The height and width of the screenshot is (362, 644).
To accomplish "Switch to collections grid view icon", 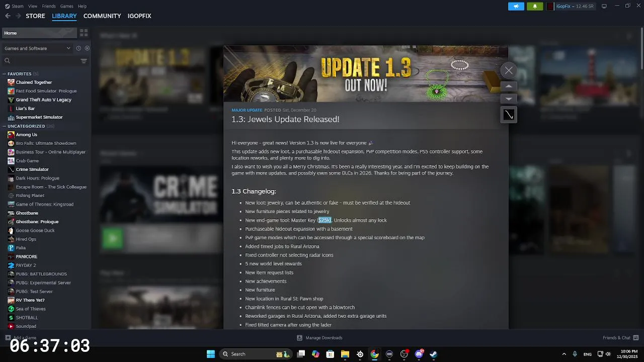I will click(x=84, y=33).
